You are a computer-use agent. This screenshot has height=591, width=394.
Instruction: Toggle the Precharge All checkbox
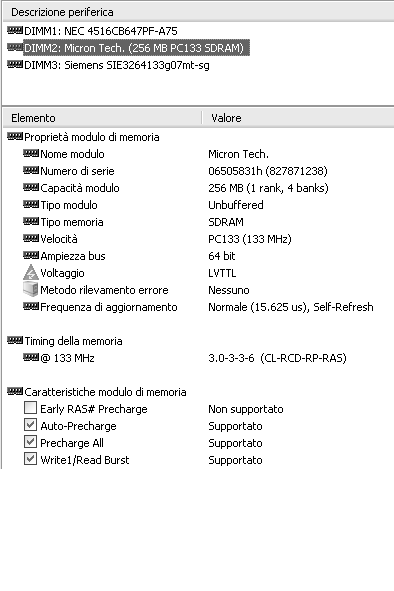(30, 441)
